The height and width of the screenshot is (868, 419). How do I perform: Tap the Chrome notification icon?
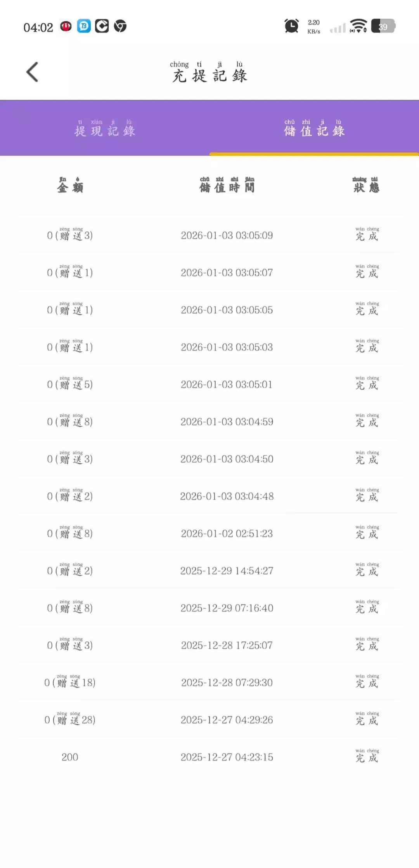(x=120, y=26)
